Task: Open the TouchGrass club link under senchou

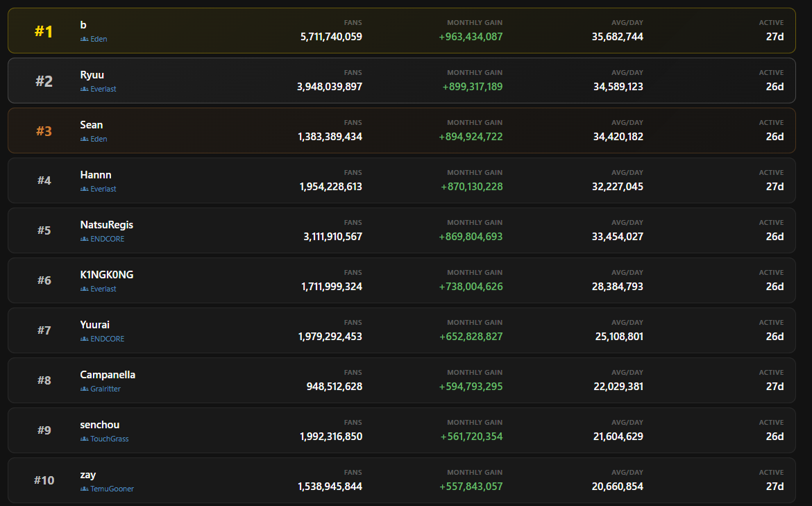Action: coord(110,439)
